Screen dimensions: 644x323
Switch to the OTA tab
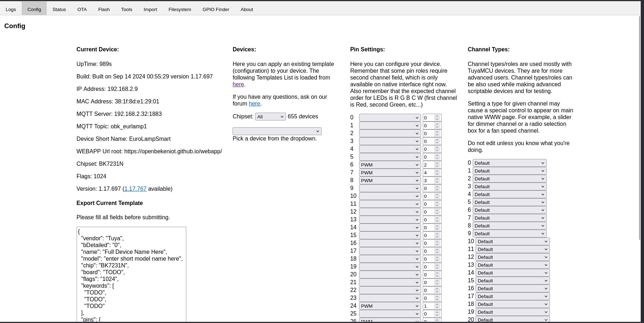[82, 9]
